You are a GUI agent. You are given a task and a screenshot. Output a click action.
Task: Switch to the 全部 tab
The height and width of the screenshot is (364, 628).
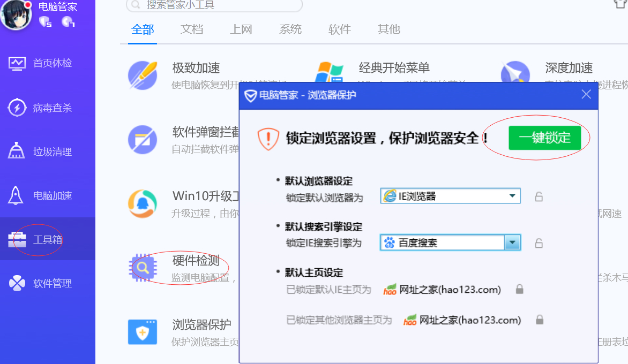[143, 29]
